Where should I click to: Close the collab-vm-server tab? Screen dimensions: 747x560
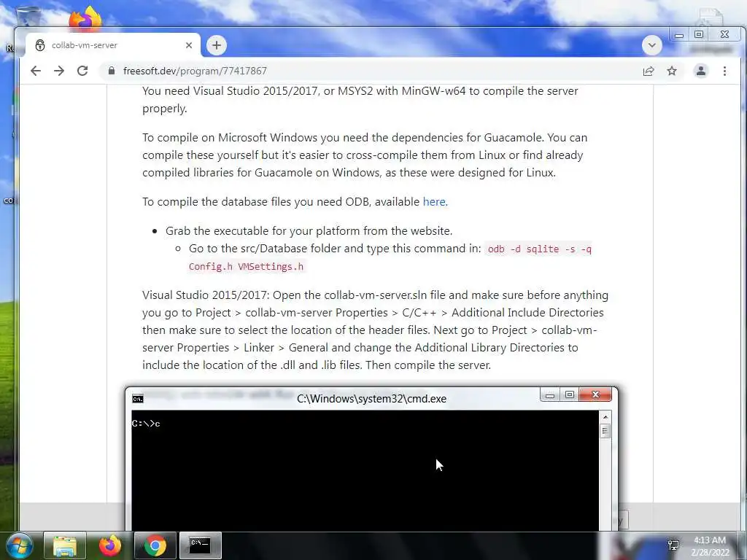click(x=189, y=45)
